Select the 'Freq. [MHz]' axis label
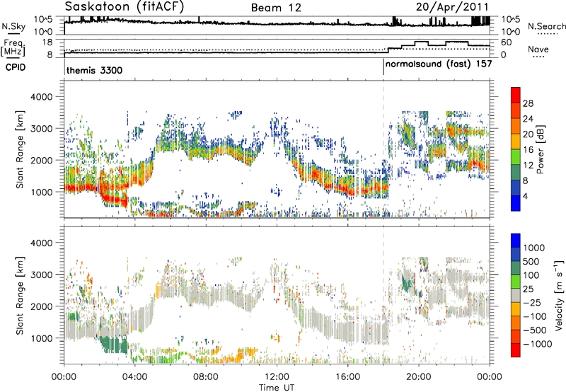Viewport: 566px width, 392px height. 13,47
